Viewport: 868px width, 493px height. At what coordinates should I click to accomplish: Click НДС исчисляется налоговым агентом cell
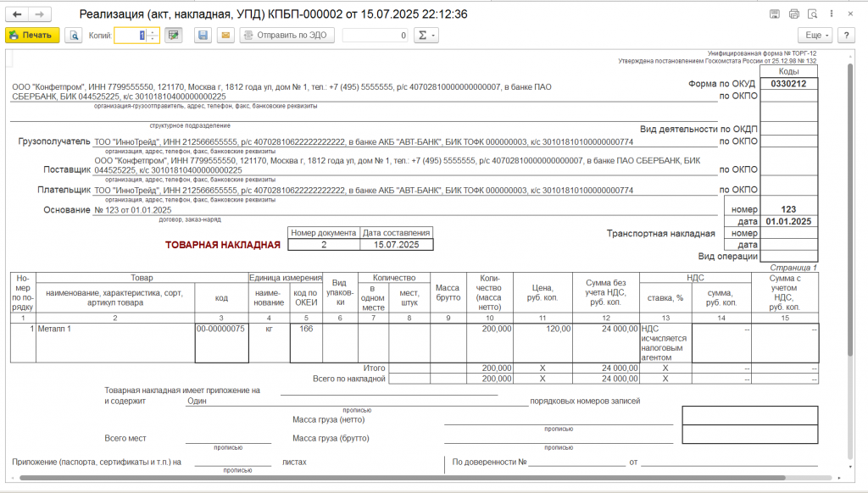coord(665,343)
